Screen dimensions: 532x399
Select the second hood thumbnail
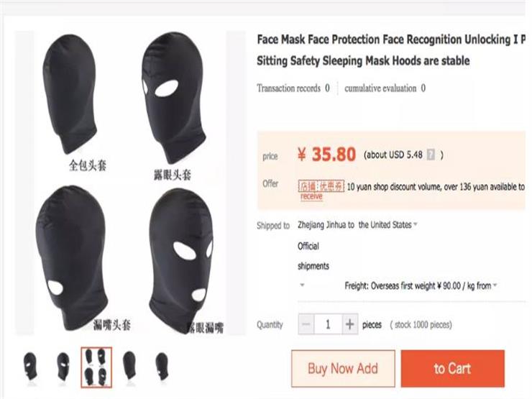click(63, 365)
